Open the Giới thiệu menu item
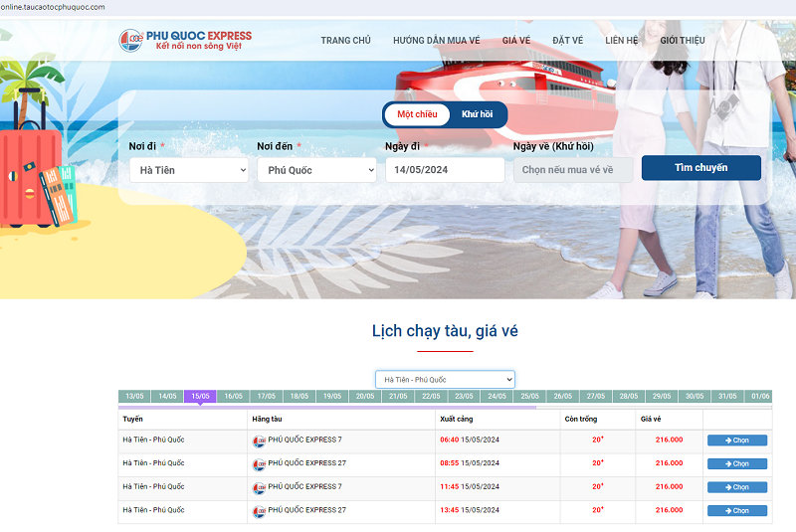 [683, 41]
